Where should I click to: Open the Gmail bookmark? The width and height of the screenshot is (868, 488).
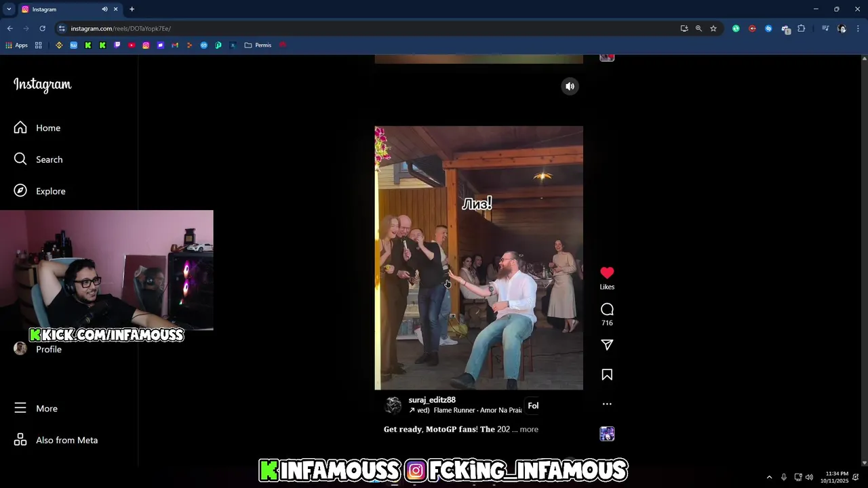point(175,45)
